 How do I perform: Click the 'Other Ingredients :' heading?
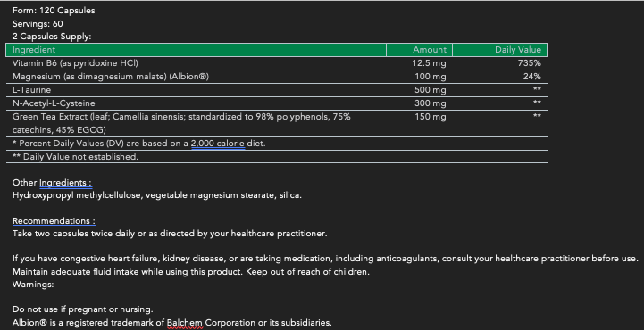coord(52,183)
